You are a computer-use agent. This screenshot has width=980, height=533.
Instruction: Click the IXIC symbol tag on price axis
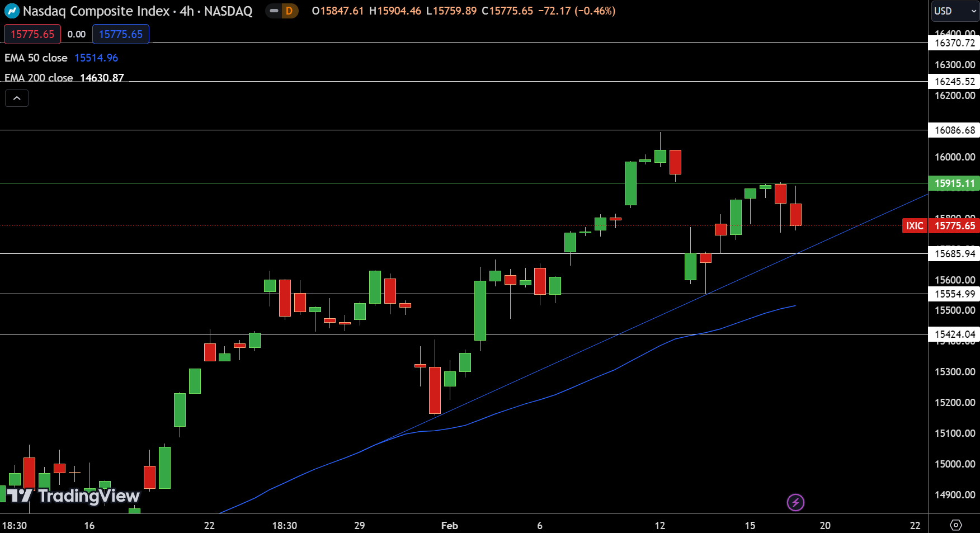[915, 226]
